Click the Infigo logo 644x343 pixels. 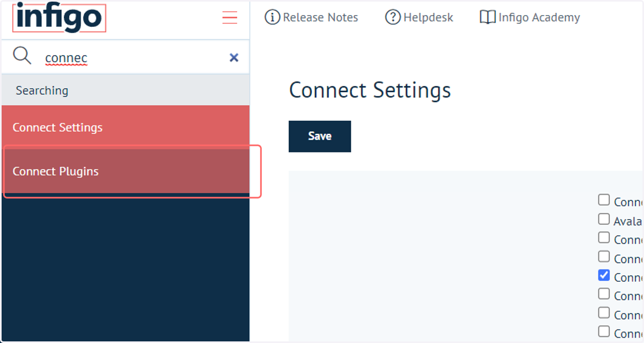pyautogui.click(x=59, y=18)
